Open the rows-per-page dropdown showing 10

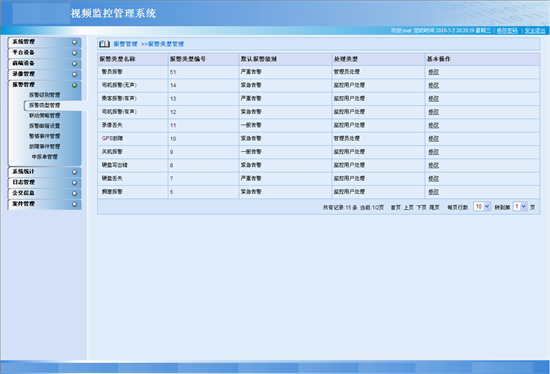click(482, 207)
